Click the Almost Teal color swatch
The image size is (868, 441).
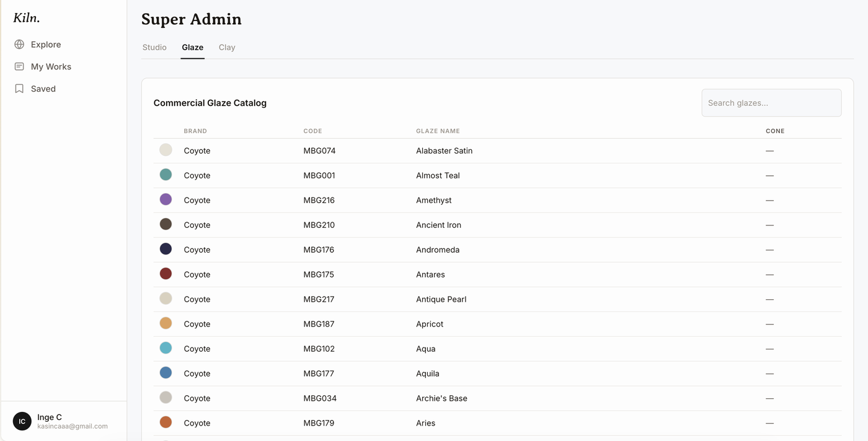(x=166, y=175)
